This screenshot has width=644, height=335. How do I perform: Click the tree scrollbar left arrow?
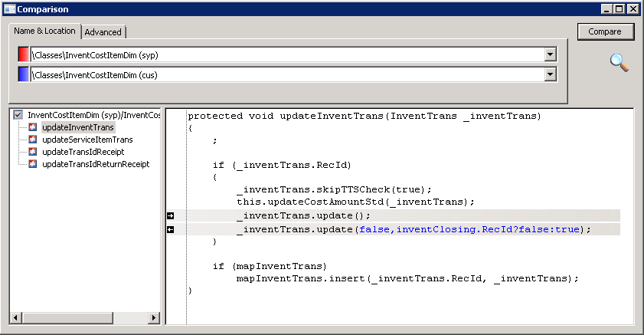[16, 317]
